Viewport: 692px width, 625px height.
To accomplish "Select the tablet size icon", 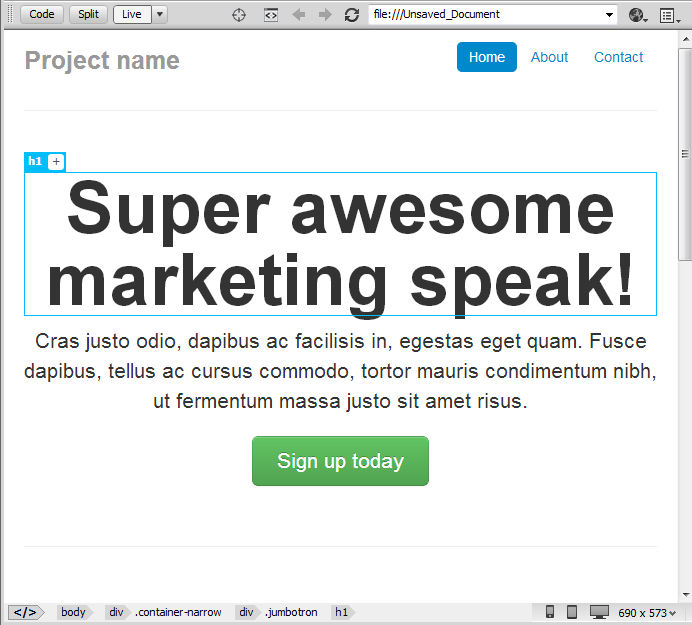I will click(572, 612).
